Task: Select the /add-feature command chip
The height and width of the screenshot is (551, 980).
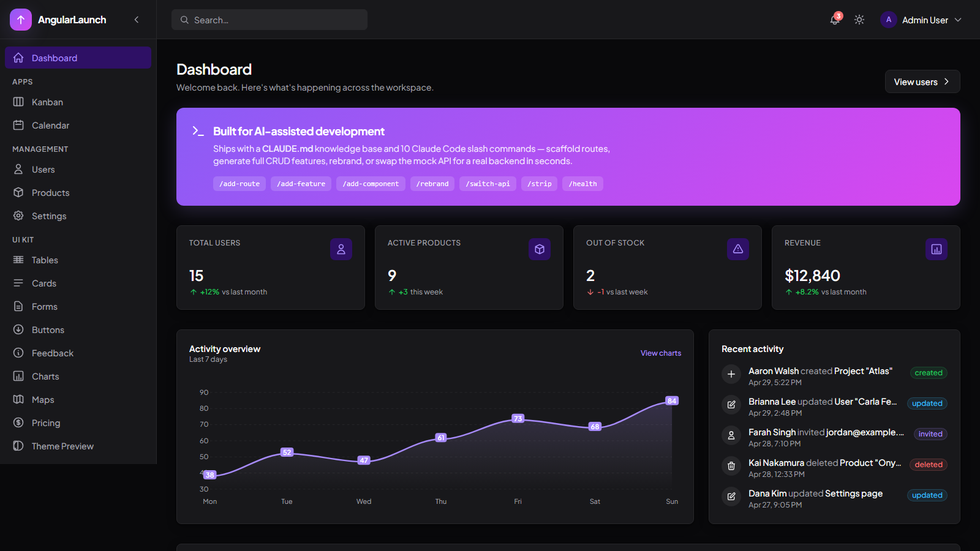Action: 301,184
